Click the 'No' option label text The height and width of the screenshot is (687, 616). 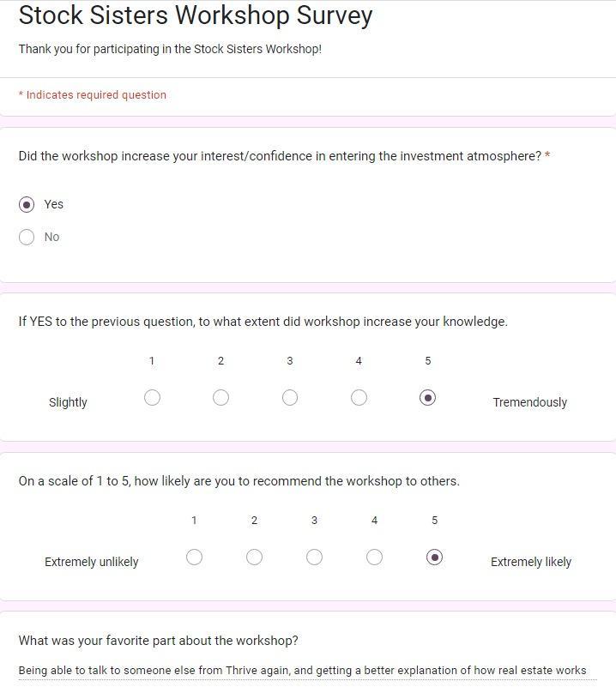point(51,237)
